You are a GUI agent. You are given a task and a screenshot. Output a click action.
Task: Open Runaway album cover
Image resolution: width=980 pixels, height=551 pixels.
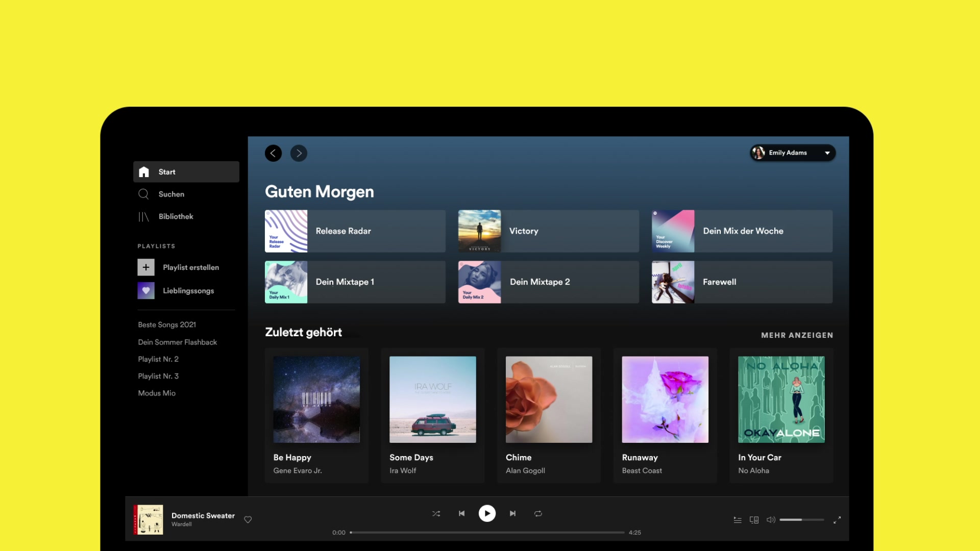click(665, 399)
